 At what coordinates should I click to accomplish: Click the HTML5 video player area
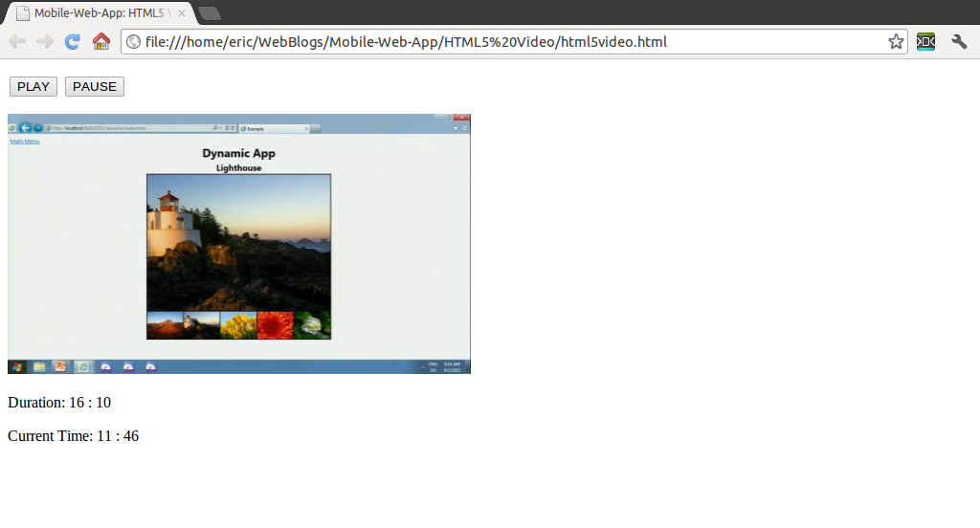pos(238,244)
